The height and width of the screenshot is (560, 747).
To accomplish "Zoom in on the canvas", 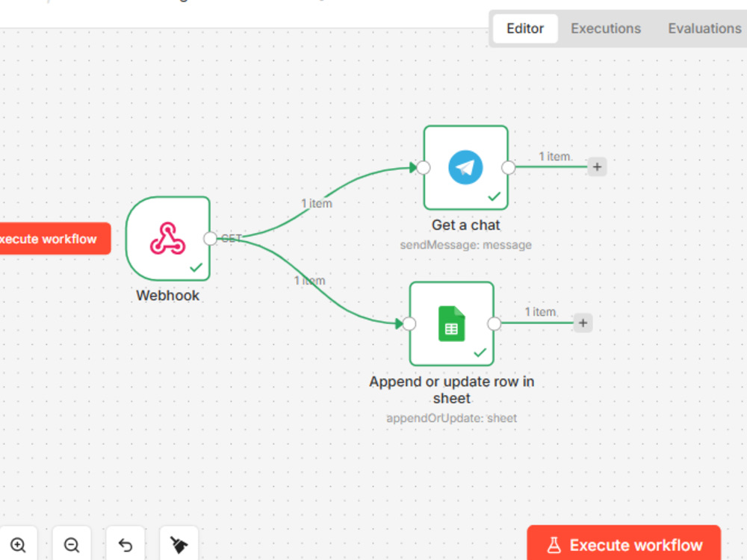I will 18,545.
